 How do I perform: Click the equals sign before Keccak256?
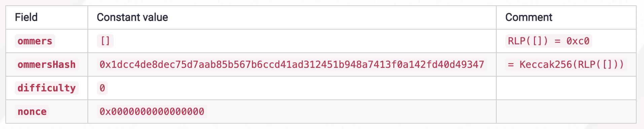511,64
